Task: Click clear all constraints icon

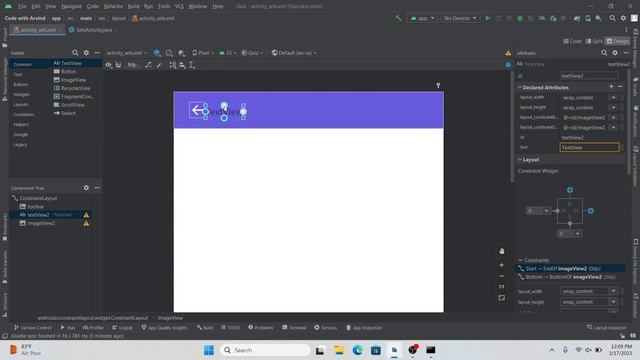Action: click(x=148, y=65)
